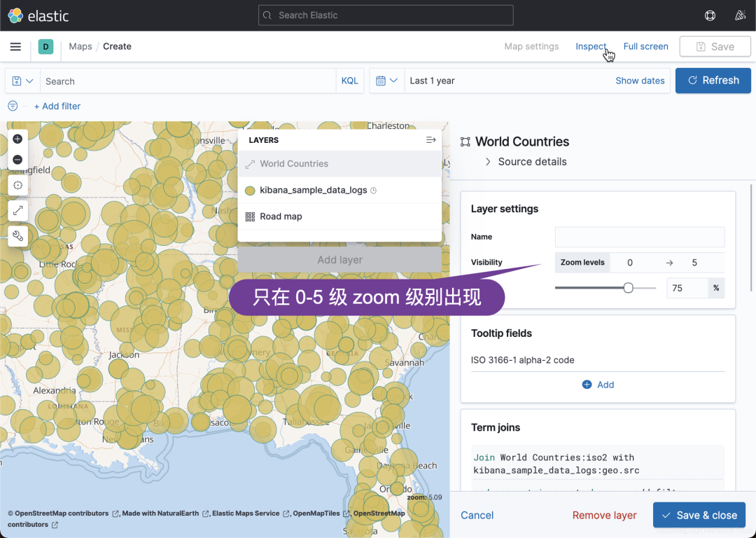Switch query language via KQL

(x=349, y=81)
